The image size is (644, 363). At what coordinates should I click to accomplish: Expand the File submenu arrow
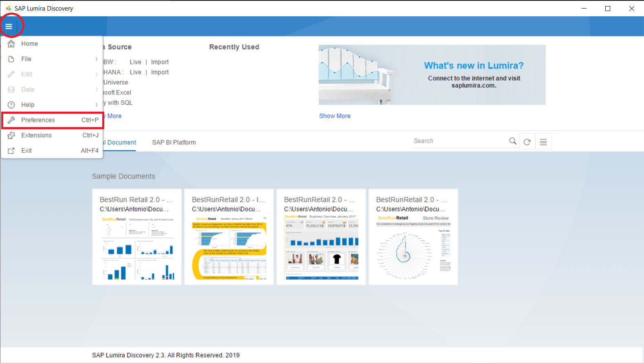[x=97, y=59]
